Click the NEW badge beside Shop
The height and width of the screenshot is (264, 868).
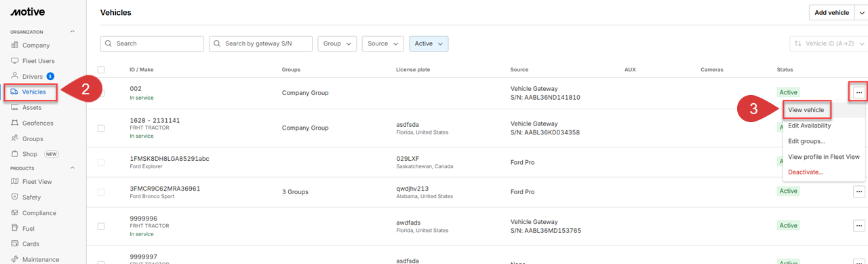(52, 154)
